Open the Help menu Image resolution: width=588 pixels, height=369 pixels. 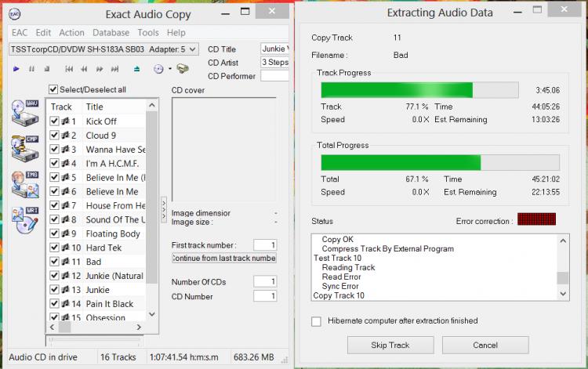click(x=176, y=33)
